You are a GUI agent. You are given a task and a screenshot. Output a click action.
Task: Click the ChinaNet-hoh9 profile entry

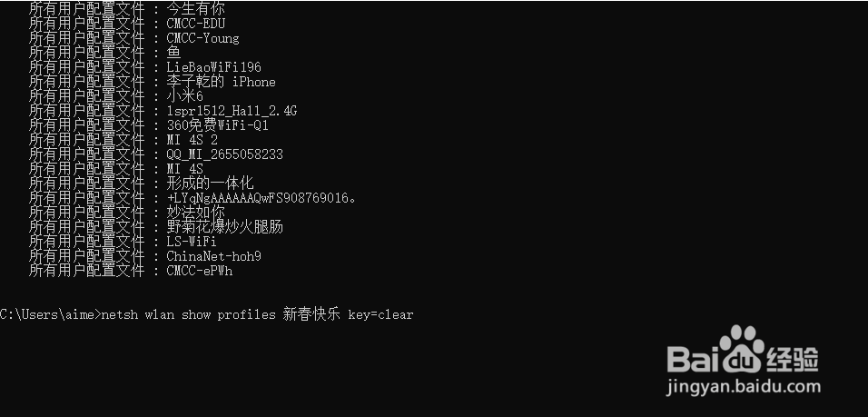[213, 256]
